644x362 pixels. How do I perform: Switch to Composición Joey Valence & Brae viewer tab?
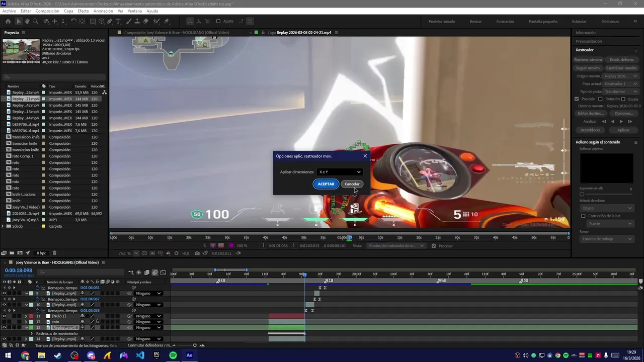pyautogui.click(x=177, y=33)
